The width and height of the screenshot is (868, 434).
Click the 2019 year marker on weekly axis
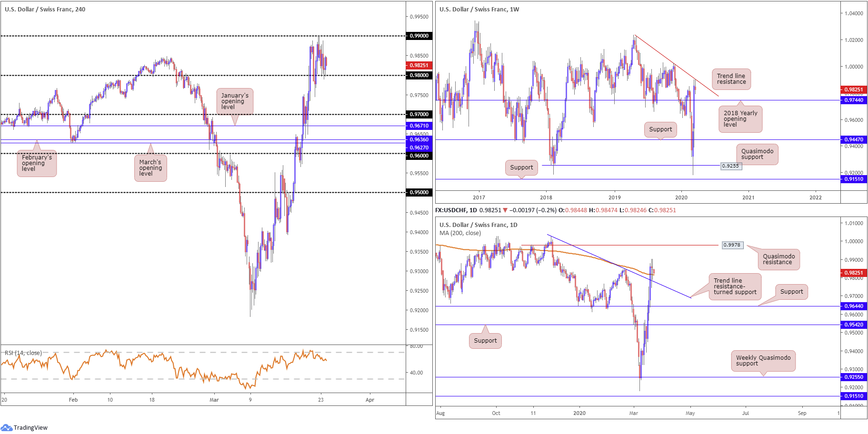[615, 197]
